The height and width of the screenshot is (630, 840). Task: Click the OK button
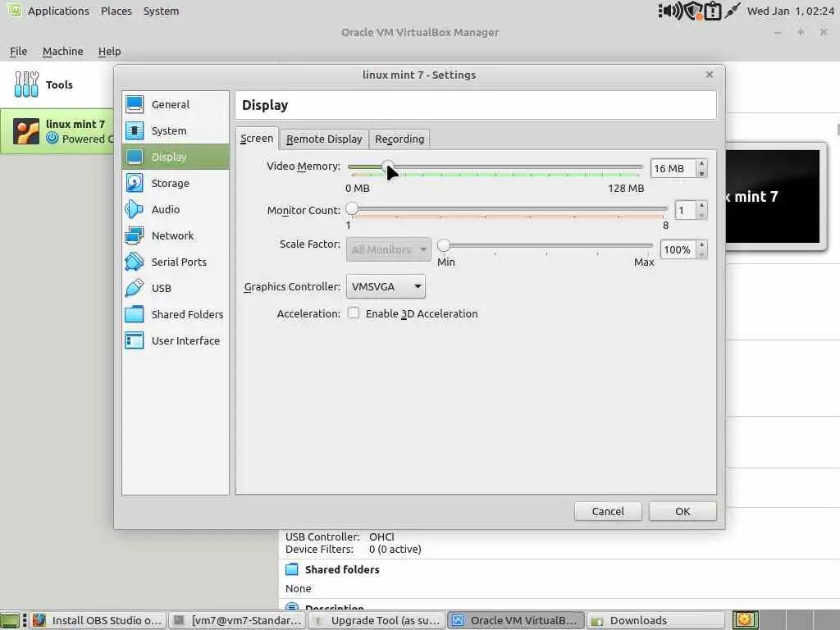(x=682, y=511)
